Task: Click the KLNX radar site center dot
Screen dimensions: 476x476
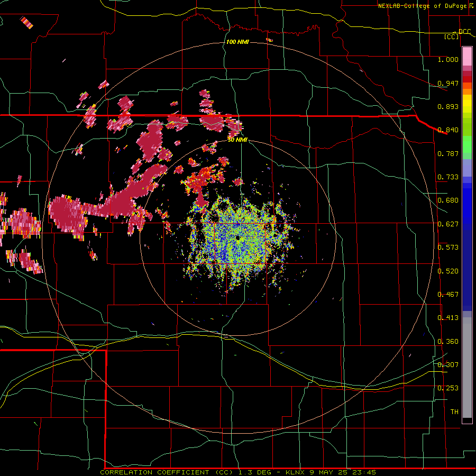Action: pos(238,238)
